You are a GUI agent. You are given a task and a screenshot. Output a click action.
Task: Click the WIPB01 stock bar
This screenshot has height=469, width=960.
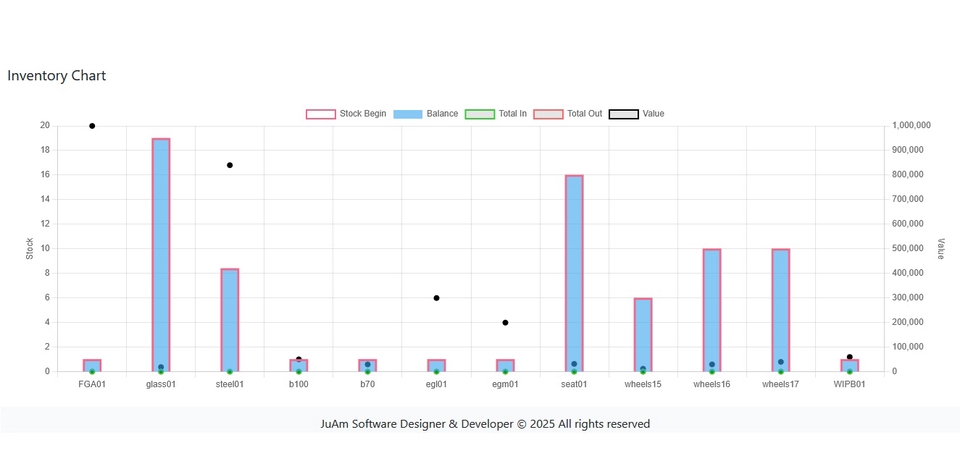click(x=850, y=366)
